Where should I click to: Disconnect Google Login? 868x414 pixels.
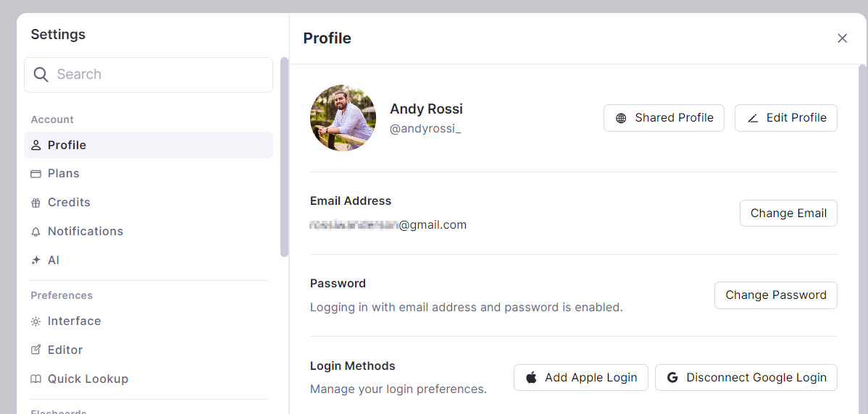pyautogui.click(x=746, y=378)
